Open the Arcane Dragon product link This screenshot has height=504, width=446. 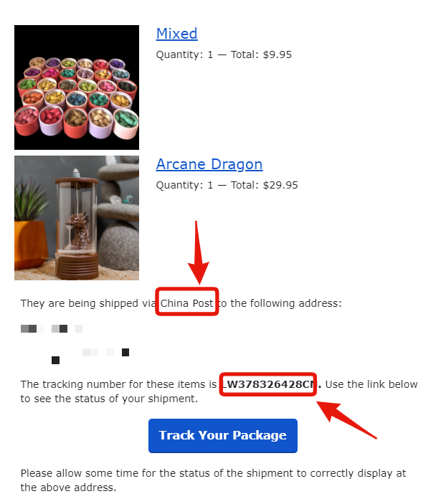209,164
